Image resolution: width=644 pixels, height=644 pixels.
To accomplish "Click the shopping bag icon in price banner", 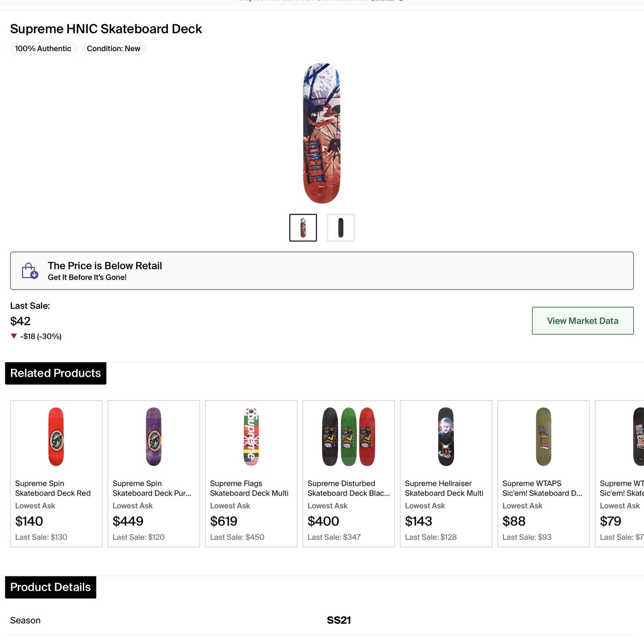I will coord(30,271).
